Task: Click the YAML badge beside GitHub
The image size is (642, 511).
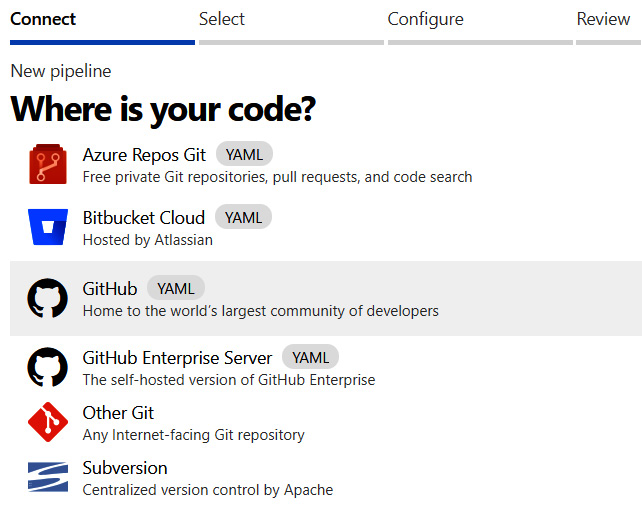Action: [x=176, y=288]
